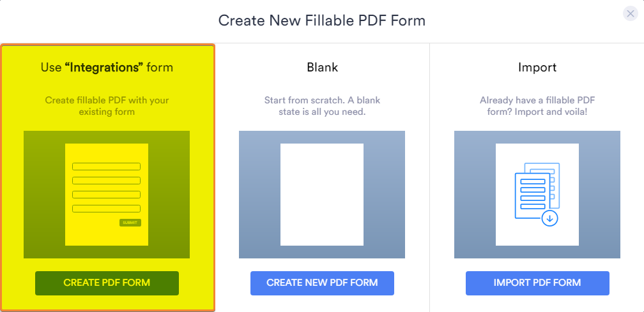Screen dimensions: 644x312
Task: Select the blank white page thumbnail
Action: 322,195
